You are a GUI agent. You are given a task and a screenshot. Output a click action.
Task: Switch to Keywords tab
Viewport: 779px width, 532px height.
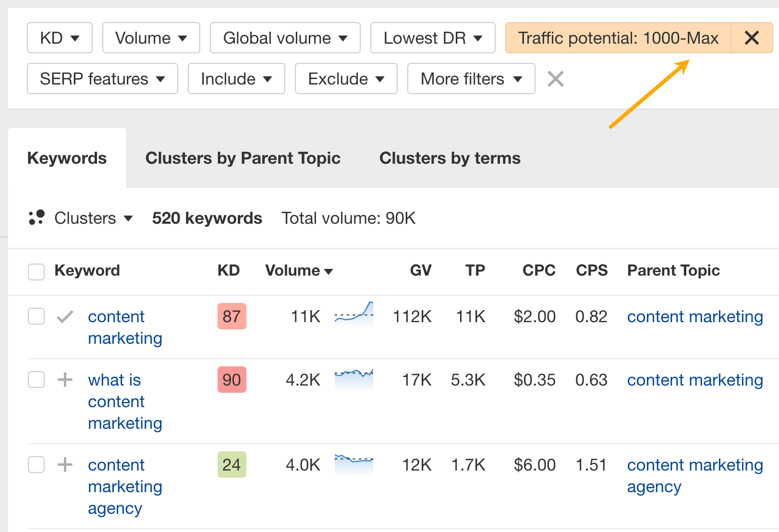pyautogui.click(x=67, y=158)
